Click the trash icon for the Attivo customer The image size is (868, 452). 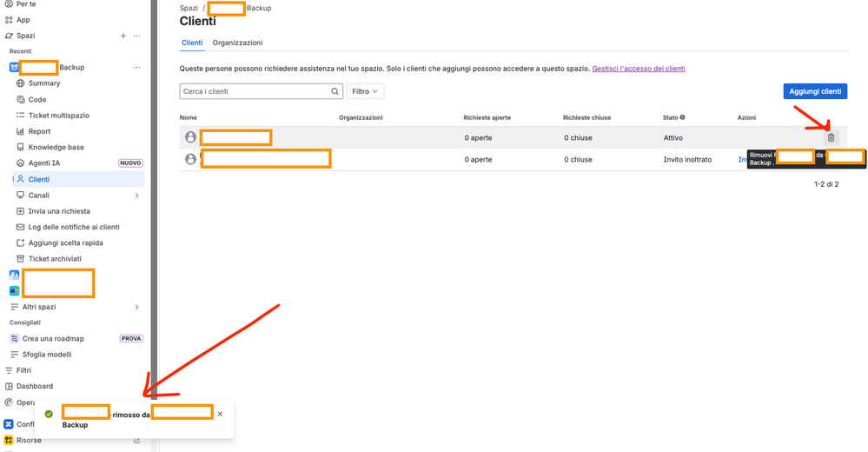[x=831, y=138]
